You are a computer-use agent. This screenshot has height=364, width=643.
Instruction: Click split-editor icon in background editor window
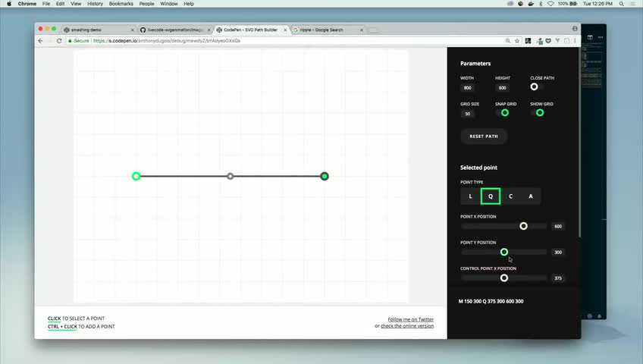590,37
